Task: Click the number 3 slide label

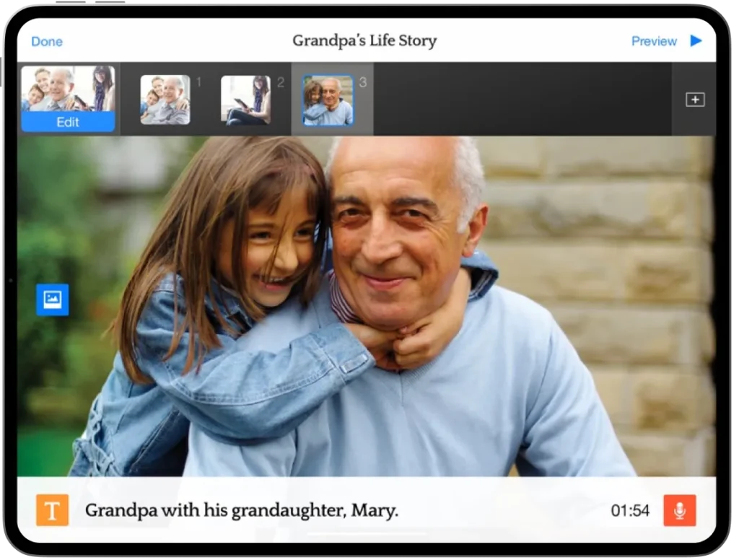Action: point(362,82)
